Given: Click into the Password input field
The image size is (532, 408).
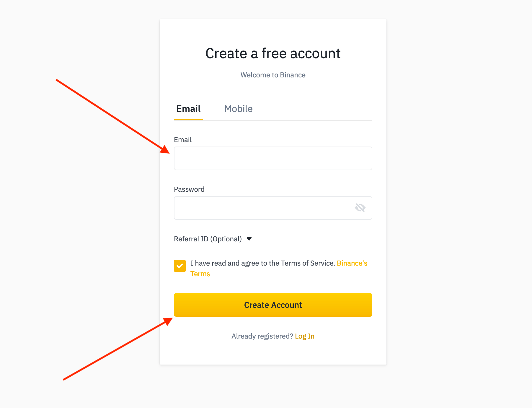Looking at the screenshot, I should (263, 208).
